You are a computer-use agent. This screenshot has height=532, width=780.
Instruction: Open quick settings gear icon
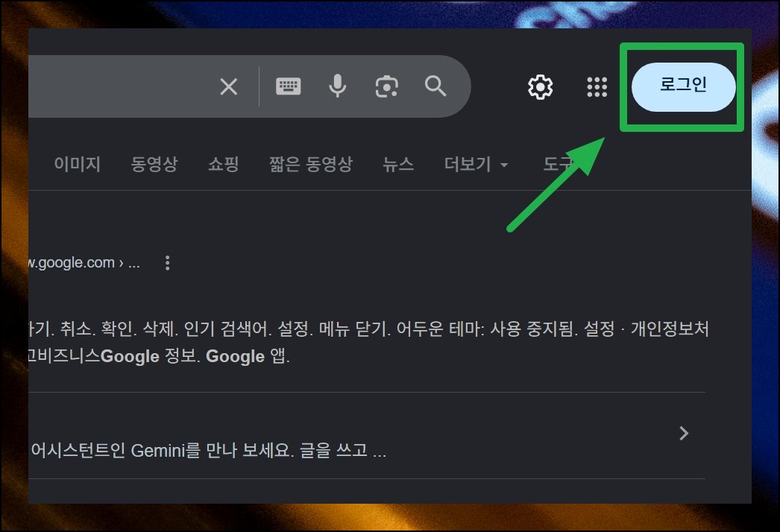click(540, 87)
